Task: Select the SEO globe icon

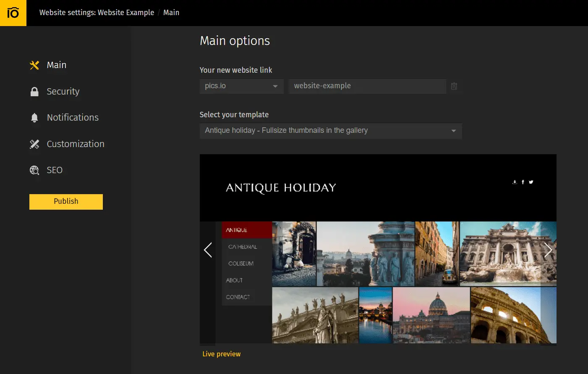Action: pyautogui.click(x=34, y=170)
